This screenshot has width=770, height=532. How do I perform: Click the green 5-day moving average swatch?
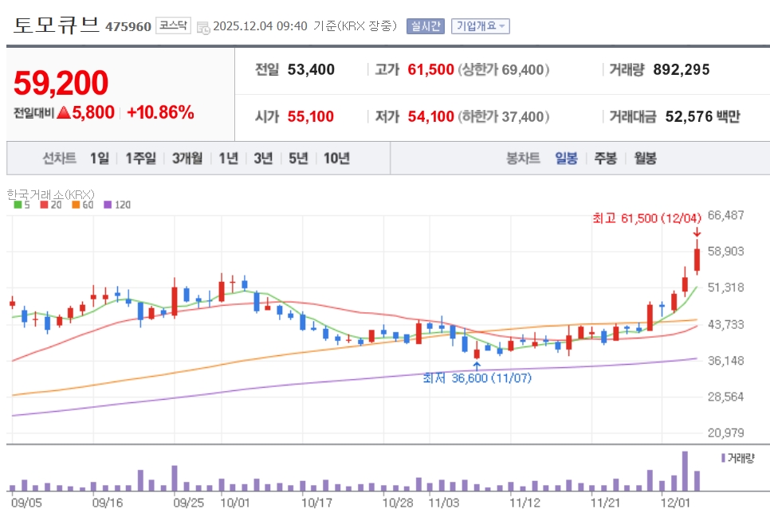pos(18,205)
